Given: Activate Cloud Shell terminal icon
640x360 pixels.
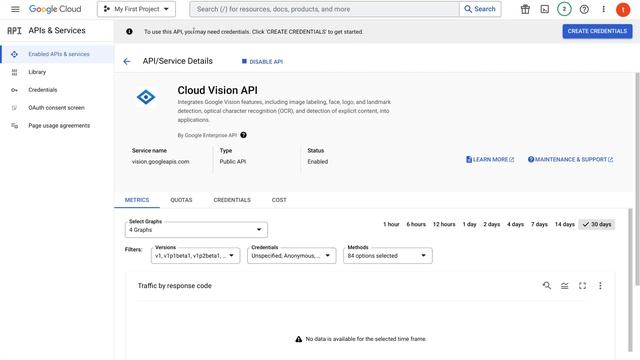Looking at the screenshot, I should (x=544, y=9).
